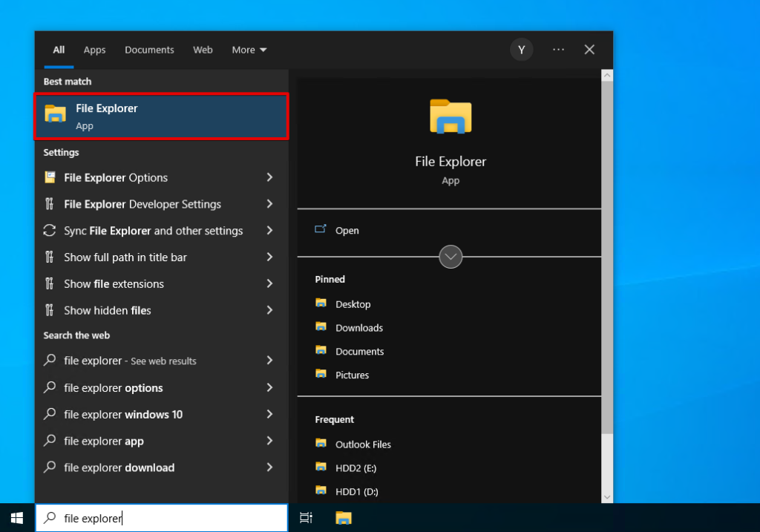This screenshot has width=760, height=532.
Task: Click the Start button
Action: (x=15, y=517)
